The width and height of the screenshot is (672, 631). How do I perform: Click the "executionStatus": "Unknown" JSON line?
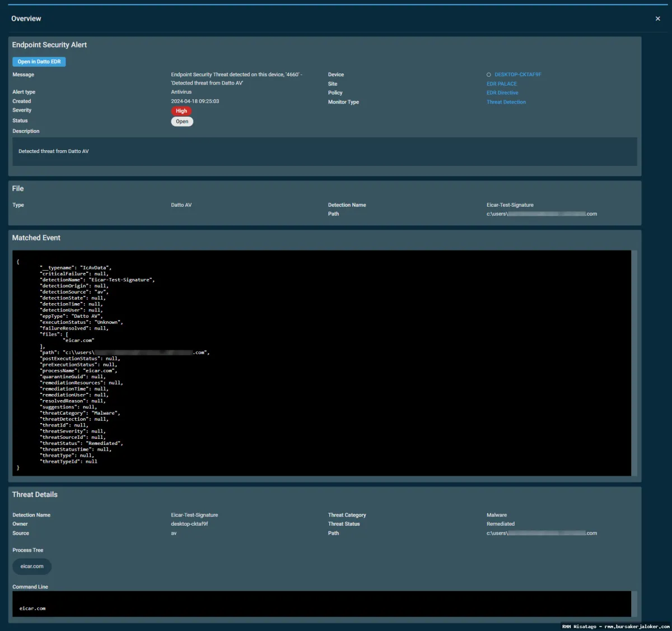(x=81, y=322)
